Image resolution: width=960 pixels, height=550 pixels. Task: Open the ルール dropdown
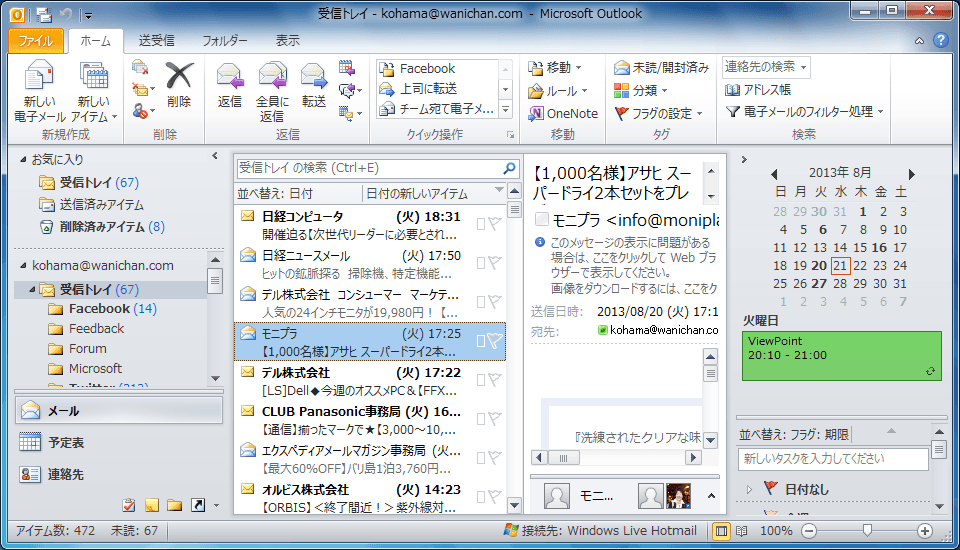(558, 91)
